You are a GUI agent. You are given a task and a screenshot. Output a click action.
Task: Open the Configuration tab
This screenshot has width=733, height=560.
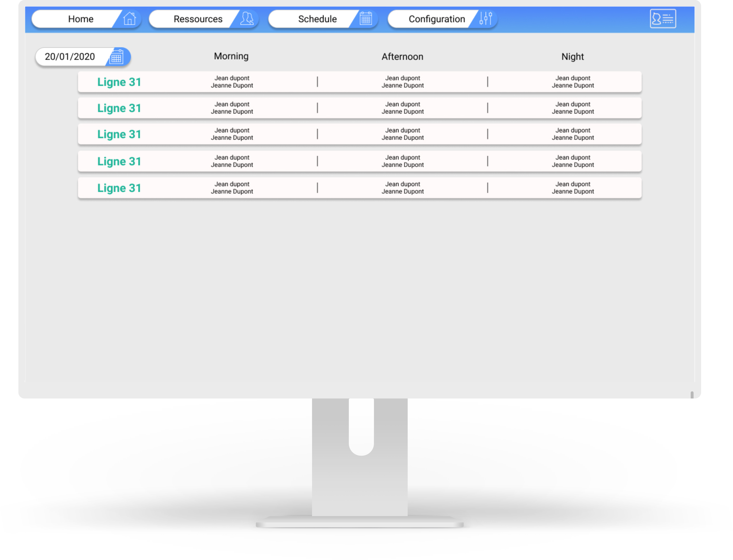436,19
